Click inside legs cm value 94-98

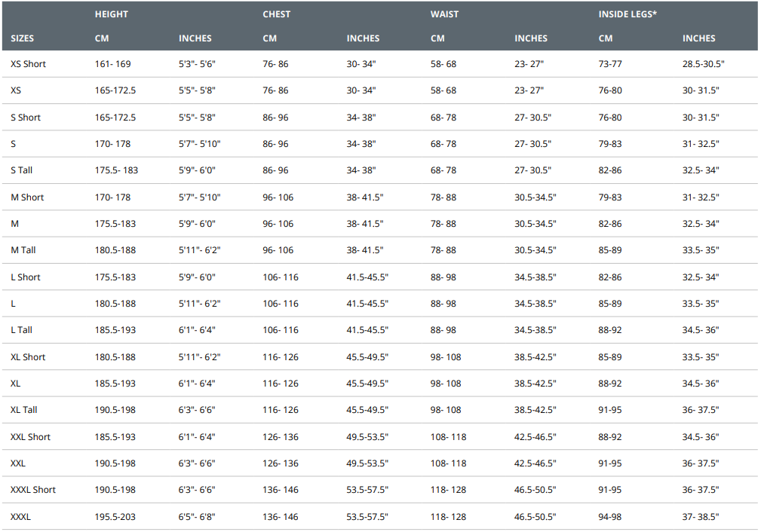pyautogui.click(x=610, y=517)
